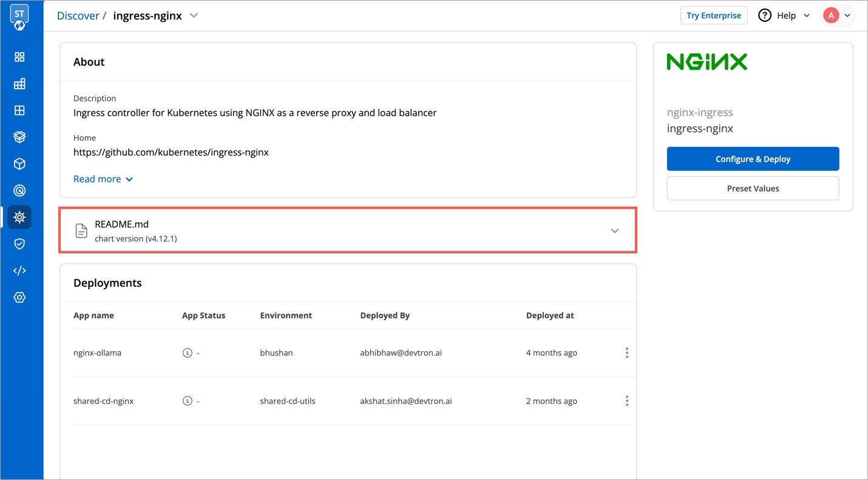868x480 pixels.
Task: Click the NGINX chart logo
Action: [707, 62]
